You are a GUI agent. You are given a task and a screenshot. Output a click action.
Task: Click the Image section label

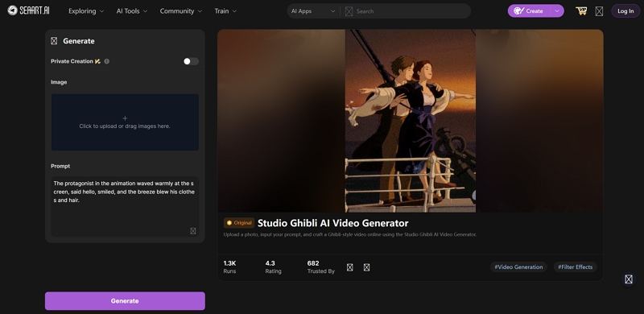[59, 82]
